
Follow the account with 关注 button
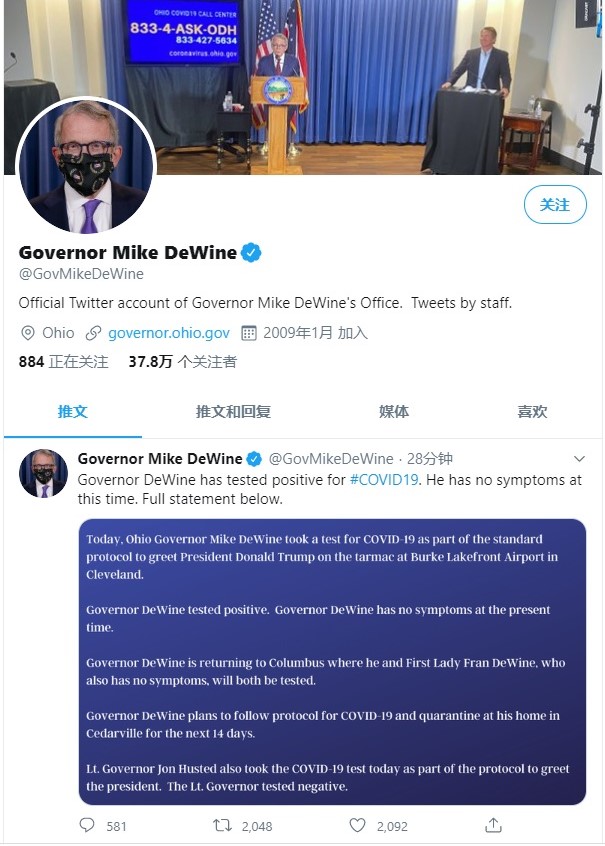tap(555, 204)
